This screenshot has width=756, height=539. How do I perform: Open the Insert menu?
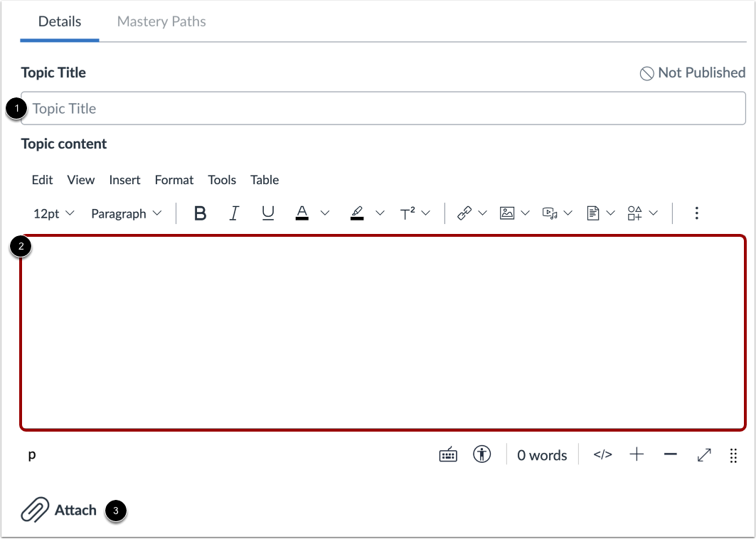click(124, 180)
